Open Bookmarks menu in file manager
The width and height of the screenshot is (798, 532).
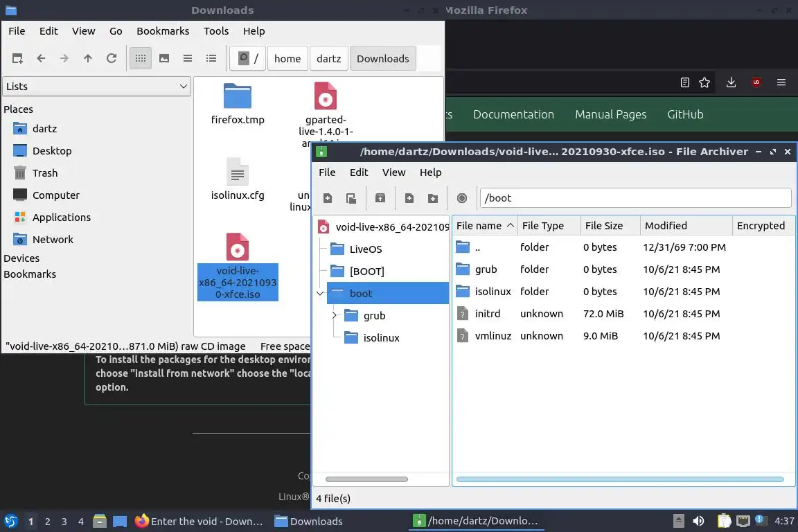click(163, 31)
